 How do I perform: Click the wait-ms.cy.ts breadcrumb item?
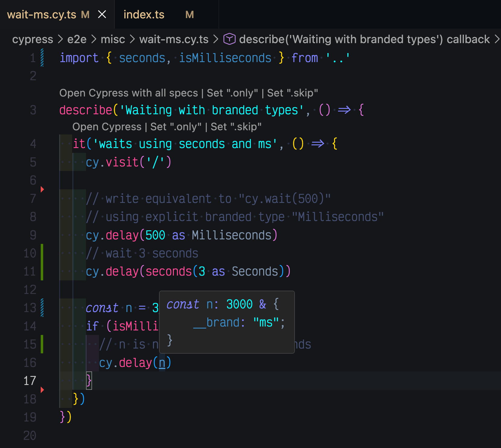click(174, 39)
